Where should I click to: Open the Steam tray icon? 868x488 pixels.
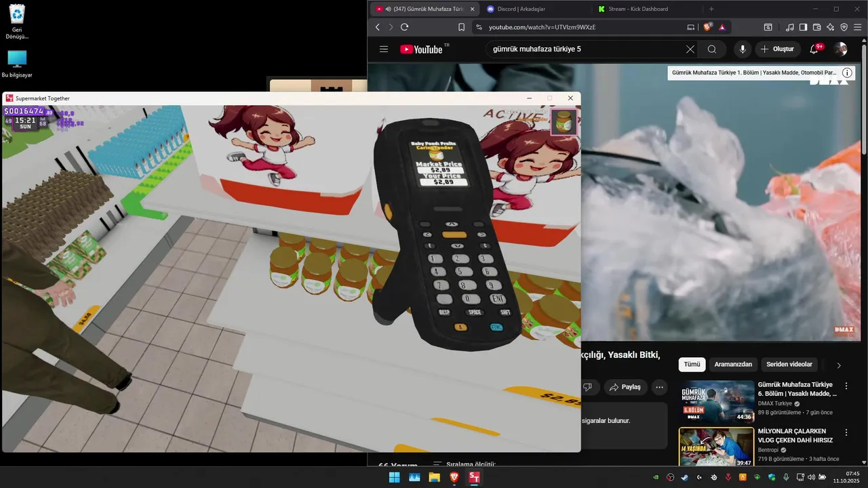684,477
